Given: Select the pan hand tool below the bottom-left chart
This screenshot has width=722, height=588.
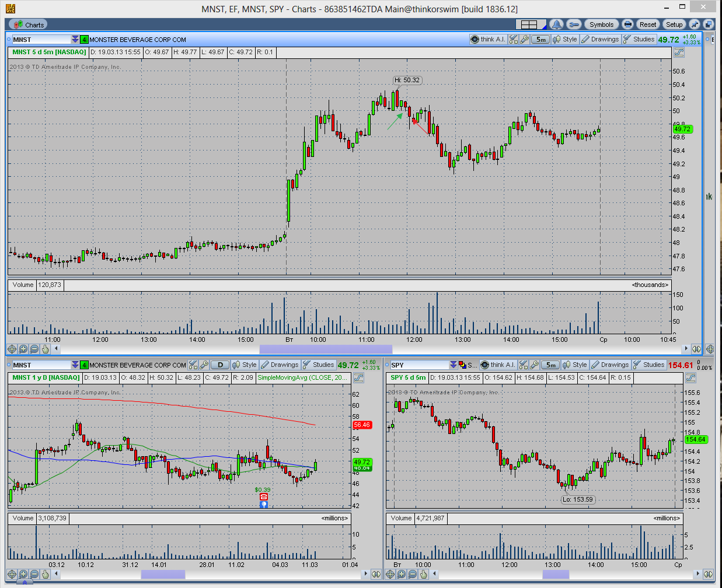Looking at the screenshot, I should [46, 574].
